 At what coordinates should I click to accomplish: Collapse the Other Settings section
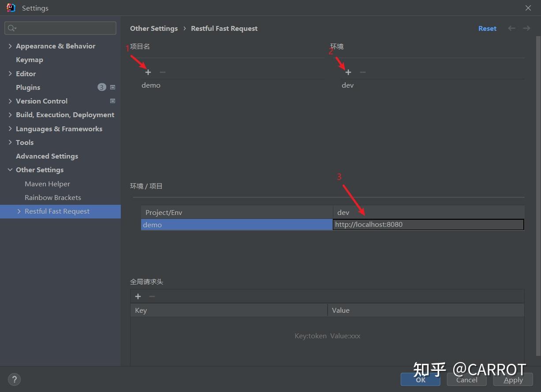click(x=10, y=170)
